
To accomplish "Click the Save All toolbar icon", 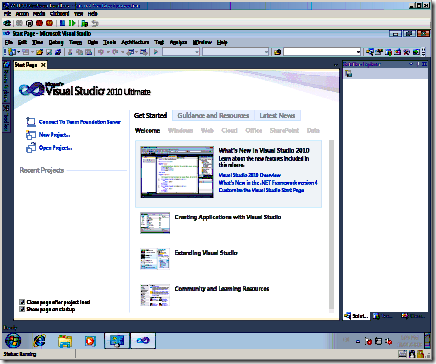I will pyautogui.click(x=58, y=52).
